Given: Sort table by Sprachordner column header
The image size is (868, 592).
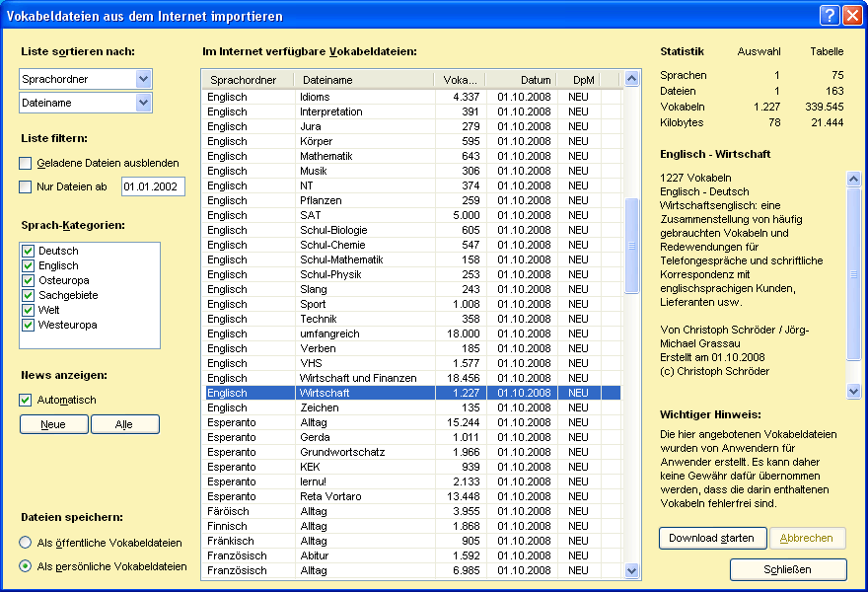Looking at the screenshot, I should [248, 80].
